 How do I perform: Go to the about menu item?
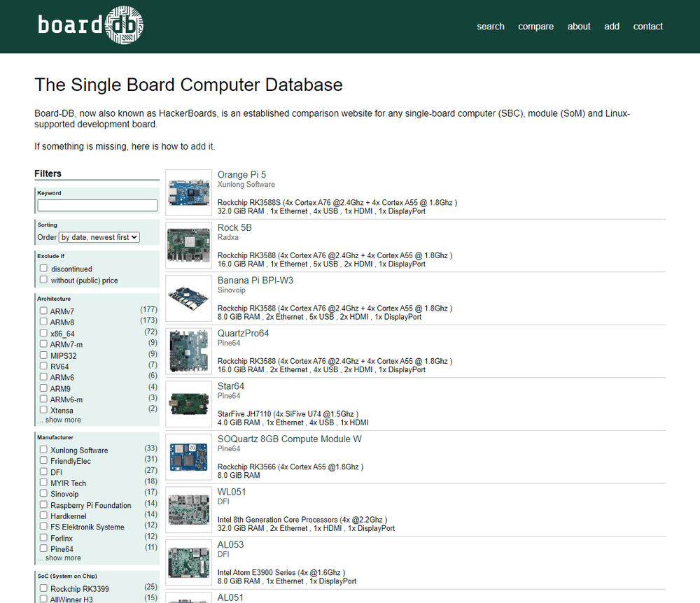579,27
